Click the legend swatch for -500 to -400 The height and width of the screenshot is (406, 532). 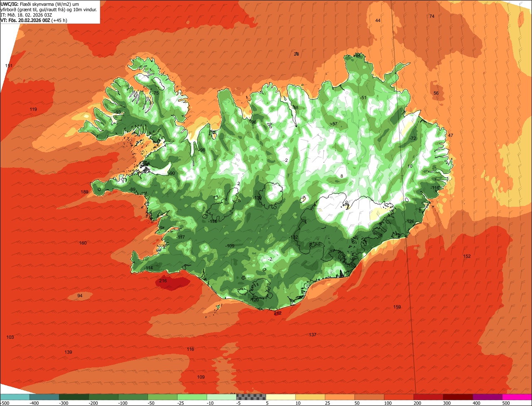15,397
